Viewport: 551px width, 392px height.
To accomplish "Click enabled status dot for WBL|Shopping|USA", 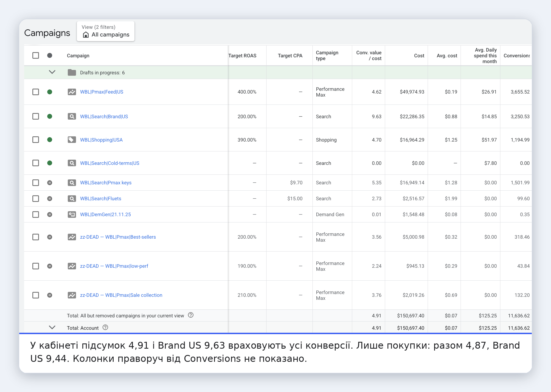I will point(50,140).
